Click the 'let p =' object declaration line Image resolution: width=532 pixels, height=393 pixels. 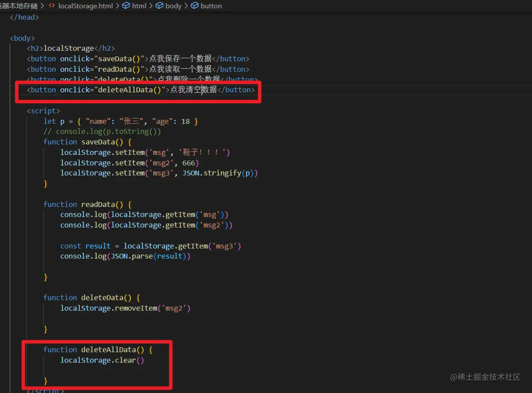121,121
